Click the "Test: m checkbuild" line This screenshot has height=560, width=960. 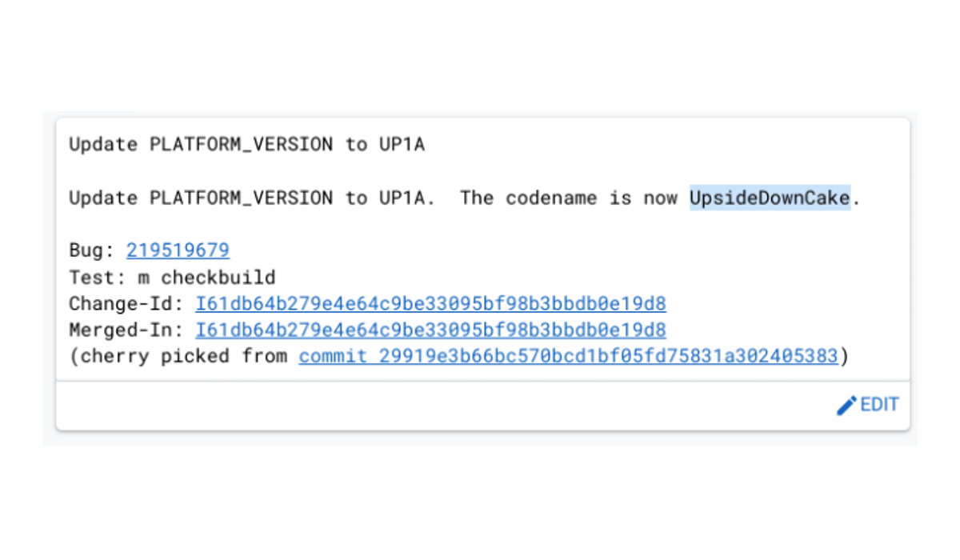[x=172, y=278]
